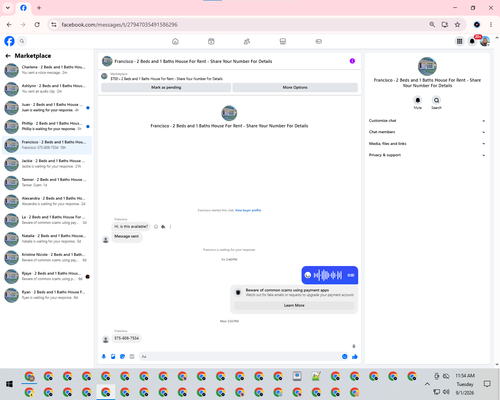500x400 pixels.
Task: Open the Windows notification center
Action: 487,384
